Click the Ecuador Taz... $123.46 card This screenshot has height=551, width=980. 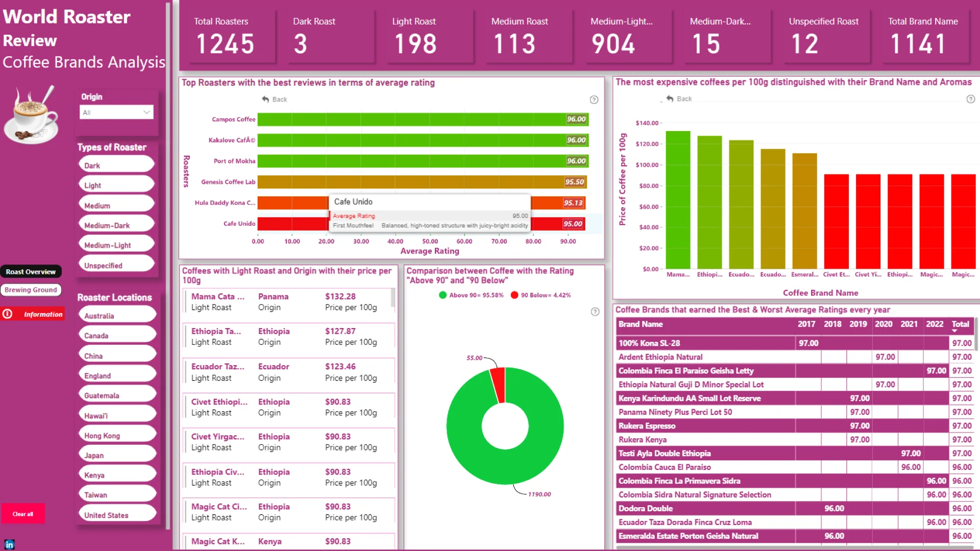coord(288,372)
